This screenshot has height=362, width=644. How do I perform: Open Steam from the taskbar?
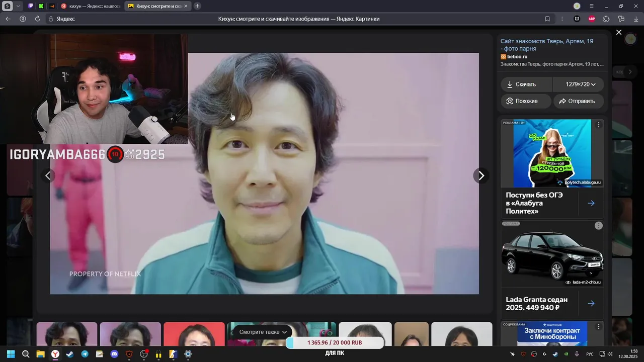(x=70, y=354)
